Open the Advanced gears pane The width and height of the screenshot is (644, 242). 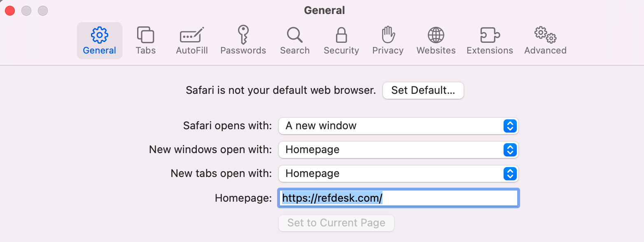pos(546,41)
